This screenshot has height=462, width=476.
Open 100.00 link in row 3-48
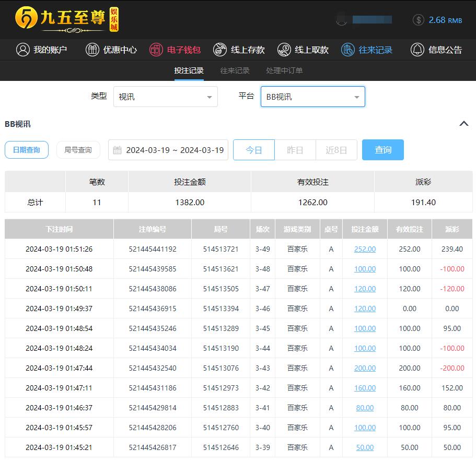point(365,269)
